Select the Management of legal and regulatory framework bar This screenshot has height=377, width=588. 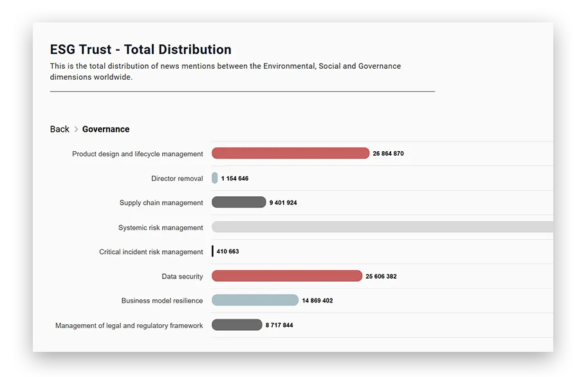(x=237, y=324)
